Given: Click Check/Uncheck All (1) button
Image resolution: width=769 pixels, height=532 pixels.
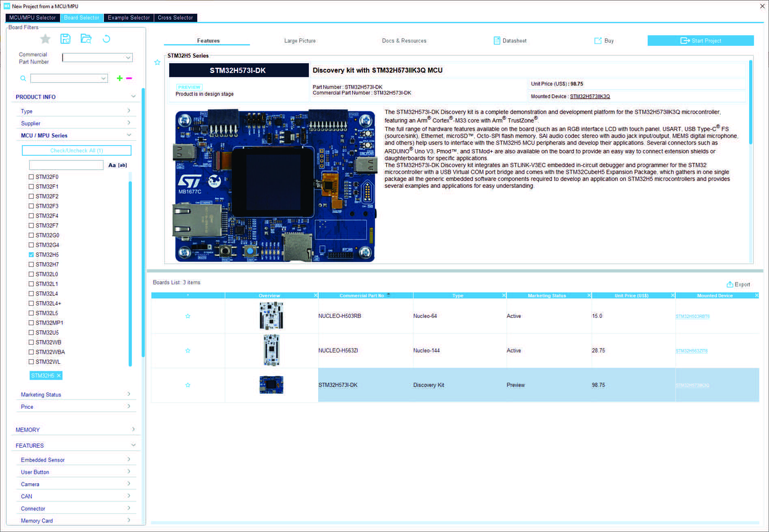Looking at the screenshot, I should (x=77, y=150).
